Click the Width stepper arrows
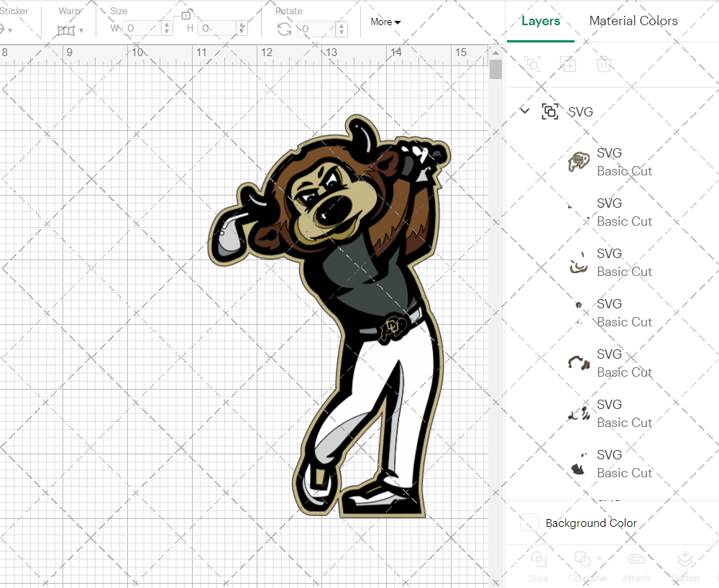Viewport: 719px width, 588px height. click(167, 29)
